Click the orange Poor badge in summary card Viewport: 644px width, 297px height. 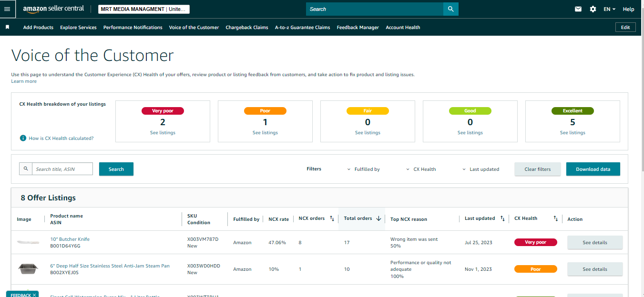click(x=265, y=111)
